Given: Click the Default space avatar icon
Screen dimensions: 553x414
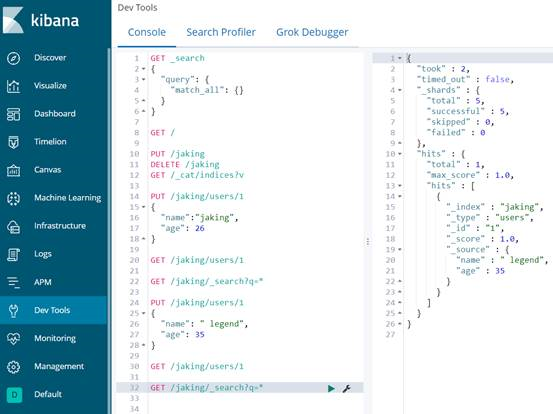Looking at the screenshot, I should (x=14, y=395).
